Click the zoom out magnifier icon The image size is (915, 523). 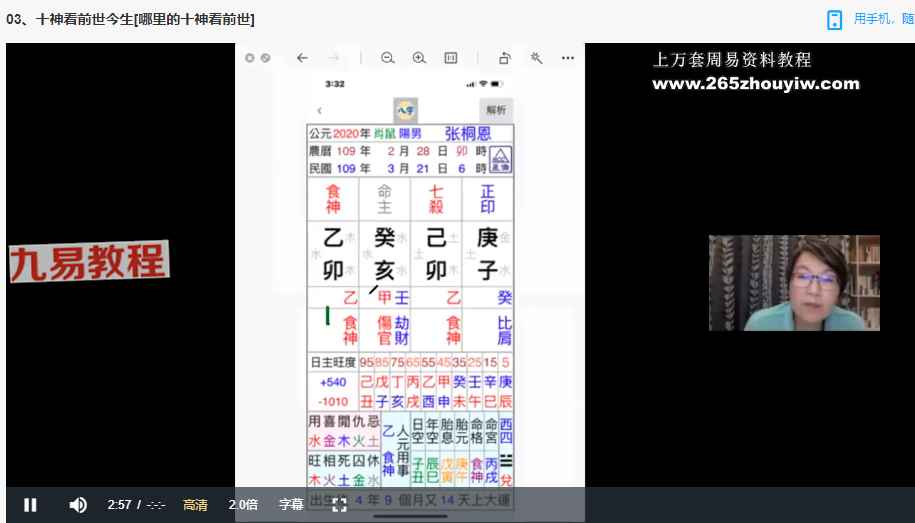pyautogui.click(x=388, y=58)
